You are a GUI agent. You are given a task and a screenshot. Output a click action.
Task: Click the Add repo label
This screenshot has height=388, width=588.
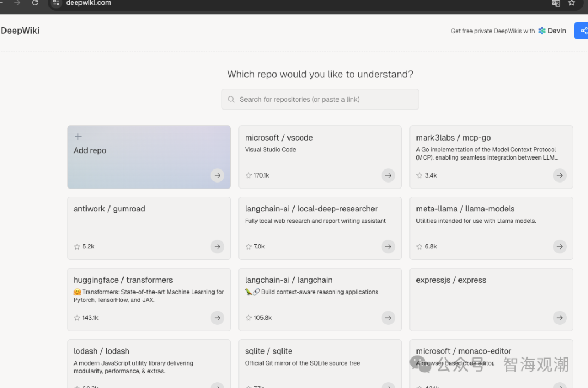pos(90,150)
